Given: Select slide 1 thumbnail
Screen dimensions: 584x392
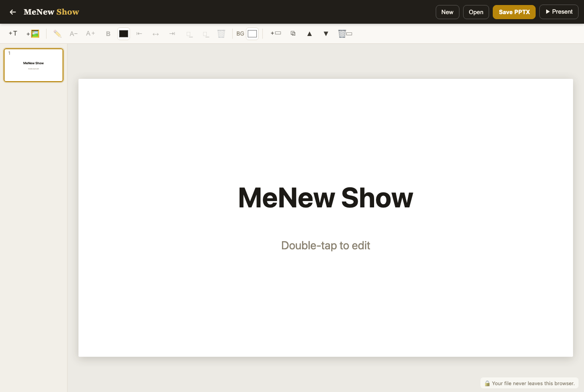Looking at the screenshot, I should (34, 65).
